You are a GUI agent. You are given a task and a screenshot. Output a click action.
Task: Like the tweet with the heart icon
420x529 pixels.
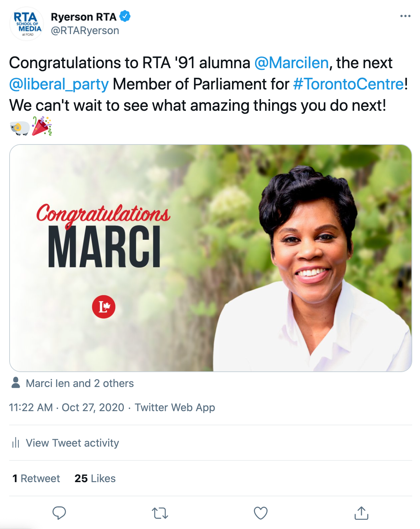tap(261, 513)
